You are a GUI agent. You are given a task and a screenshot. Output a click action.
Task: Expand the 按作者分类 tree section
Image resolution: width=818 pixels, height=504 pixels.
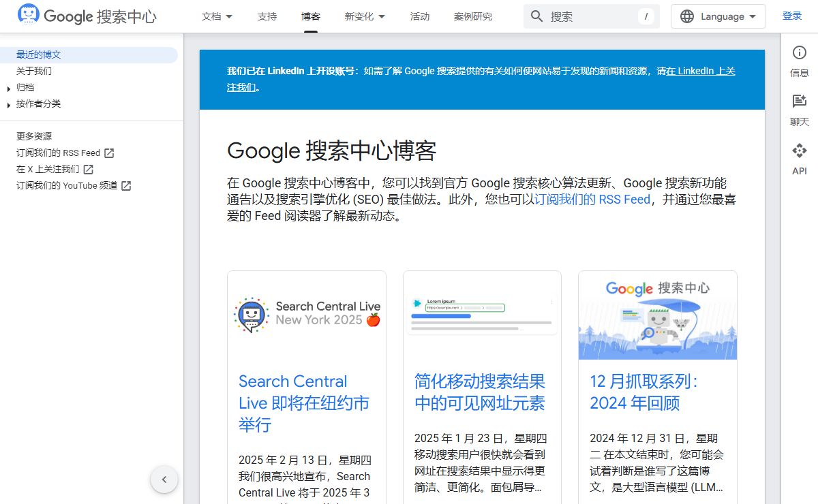9,105
